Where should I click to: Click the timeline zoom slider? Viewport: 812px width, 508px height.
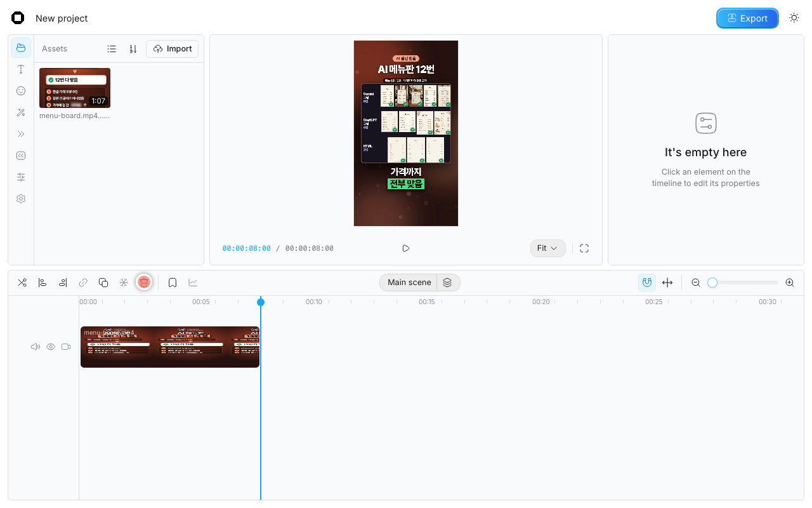pos(743,283)
